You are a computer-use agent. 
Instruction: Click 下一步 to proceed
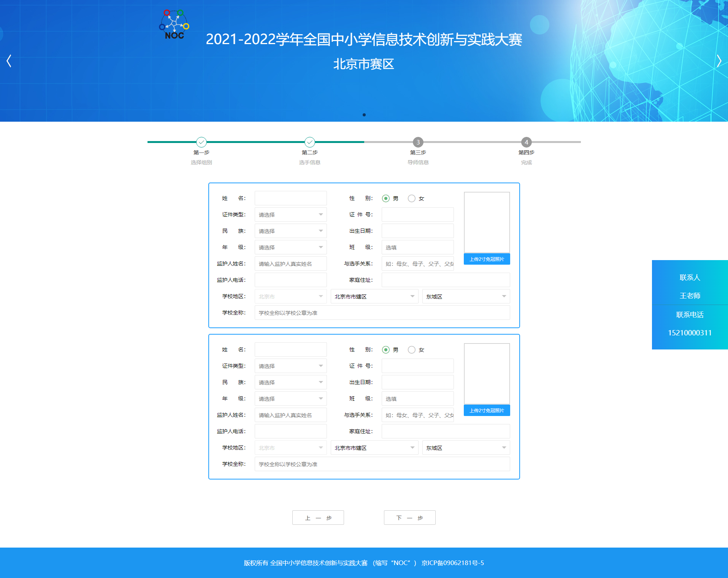coord(409,518)
